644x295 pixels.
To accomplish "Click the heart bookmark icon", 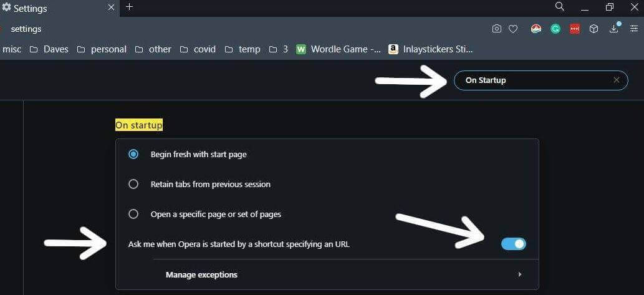I will [x=513, y=29].
